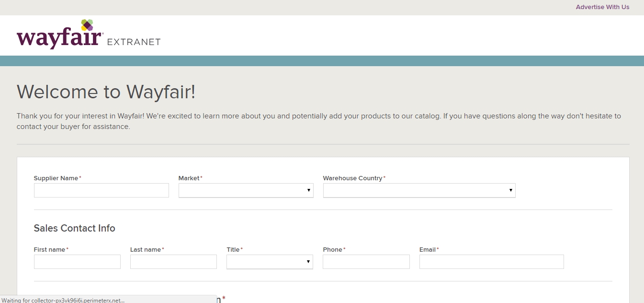Viewport: 644px width, 303px height.
Task: Focus the Supplier Name input field
Action: point(102,190)
